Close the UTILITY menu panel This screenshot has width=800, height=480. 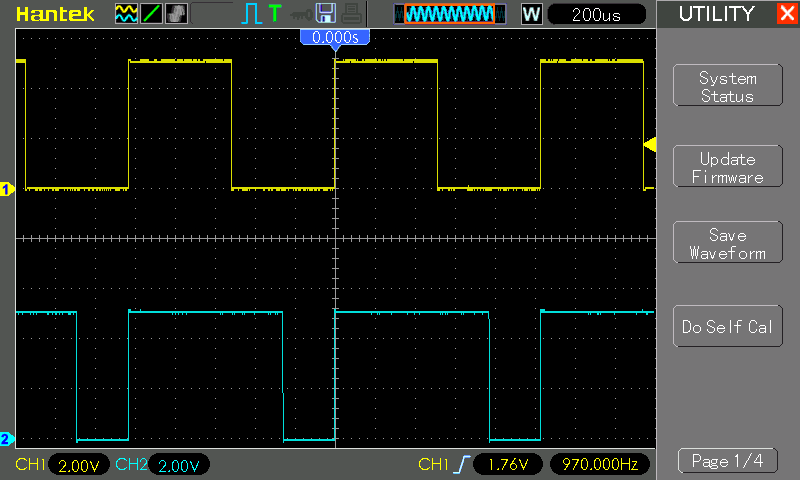pyautogui.click(x=786, y=14)
